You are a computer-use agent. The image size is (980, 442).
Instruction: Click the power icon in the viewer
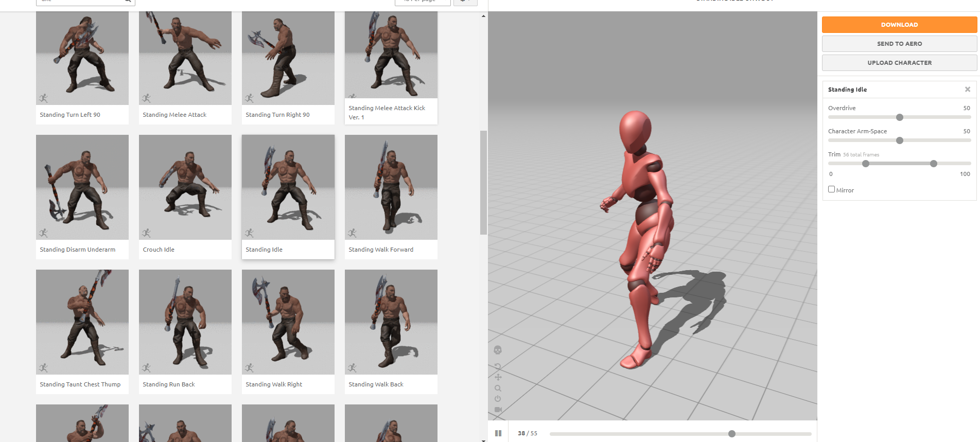click(498, 399)
